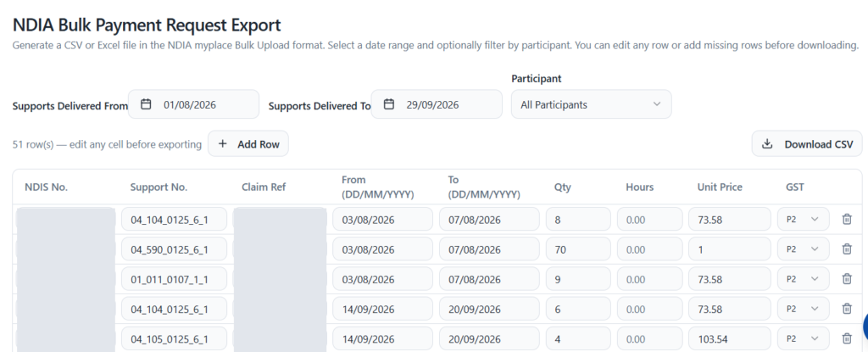This screenshot has width=868, height=352.
Task: Click the GST column header
Action: coord(795,187)
